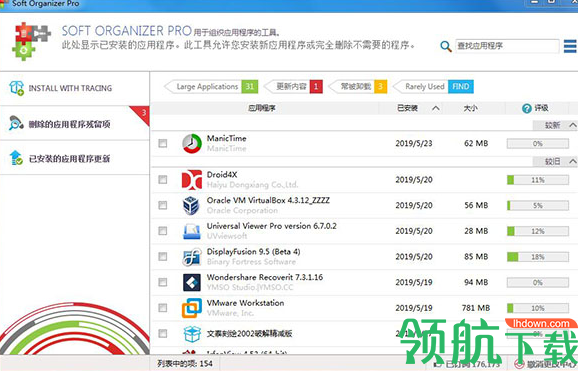Click the Universal Viewer Pro icon
Image resolution: width=578 pixels, height=371 pixels.
(192, 231)
